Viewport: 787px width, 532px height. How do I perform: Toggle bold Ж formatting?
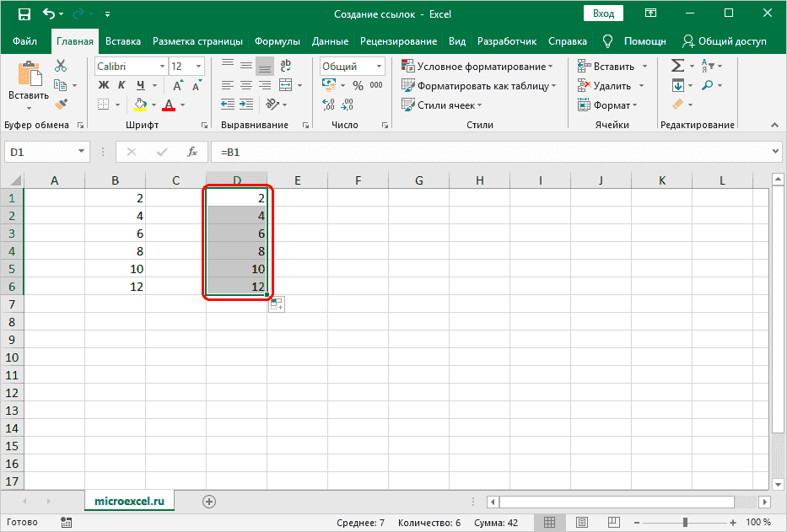pyautogui.click(x=104, y=85)
